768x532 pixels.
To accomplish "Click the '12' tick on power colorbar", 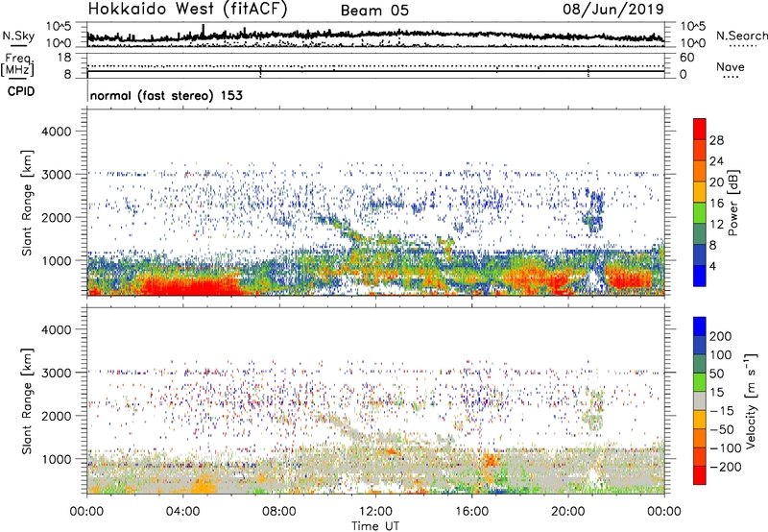I will [716, 225].
